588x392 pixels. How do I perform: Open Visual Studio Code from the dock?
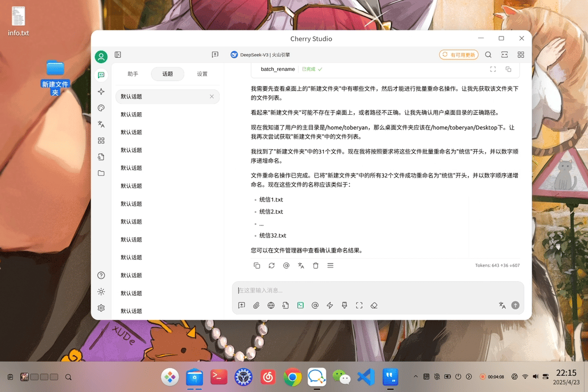366,377
